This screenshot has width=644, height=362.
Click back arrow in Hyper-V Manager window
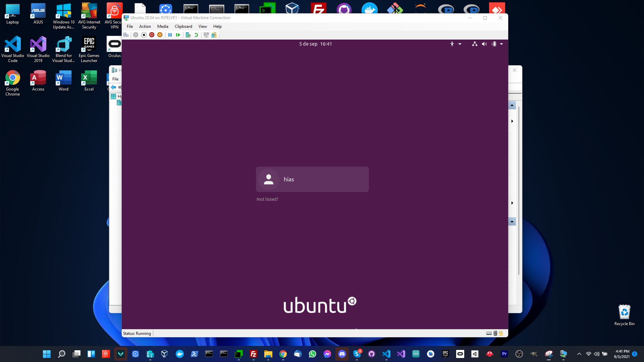click(113, 87)
